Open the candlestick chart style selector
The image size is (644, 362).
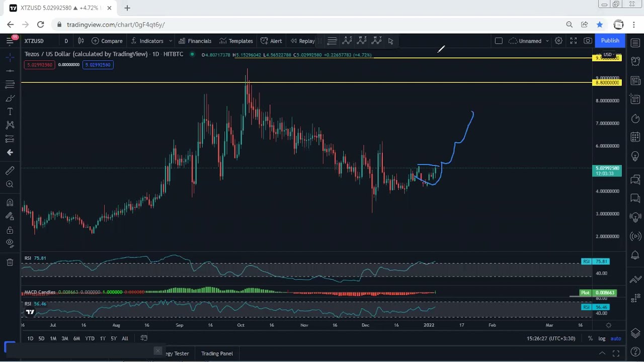(x=80, y=41)
